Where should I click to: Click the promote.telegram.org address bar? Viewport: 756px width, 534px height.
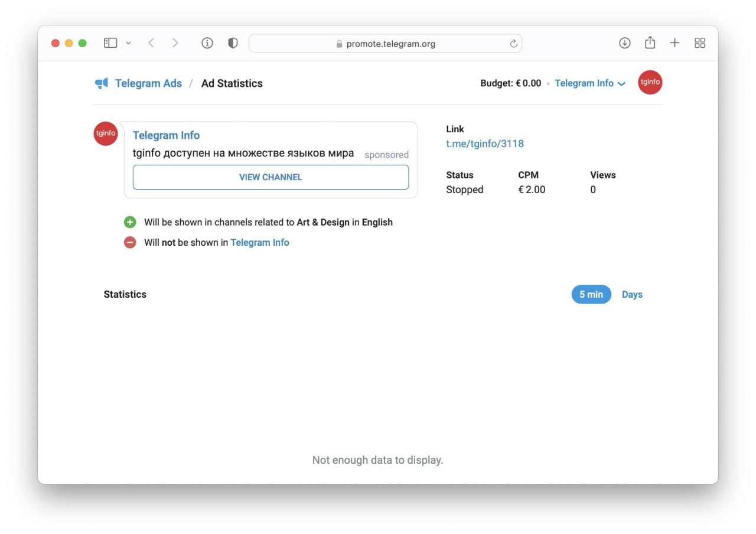385,44
